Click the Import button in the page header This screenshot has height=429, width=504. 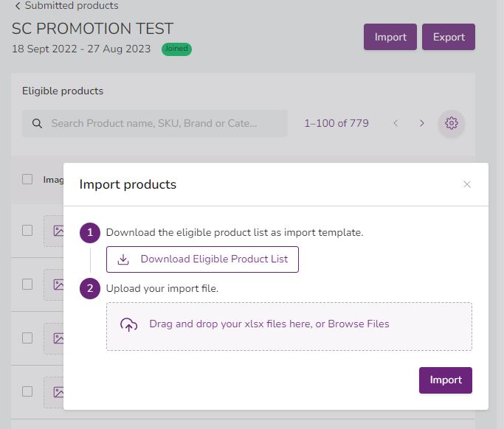click(390, 37)
